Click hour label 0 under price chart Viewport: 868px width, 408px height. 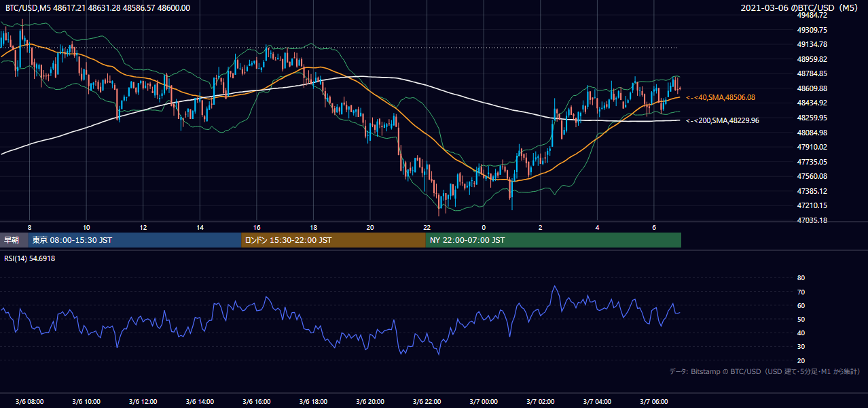click(484, 227)
